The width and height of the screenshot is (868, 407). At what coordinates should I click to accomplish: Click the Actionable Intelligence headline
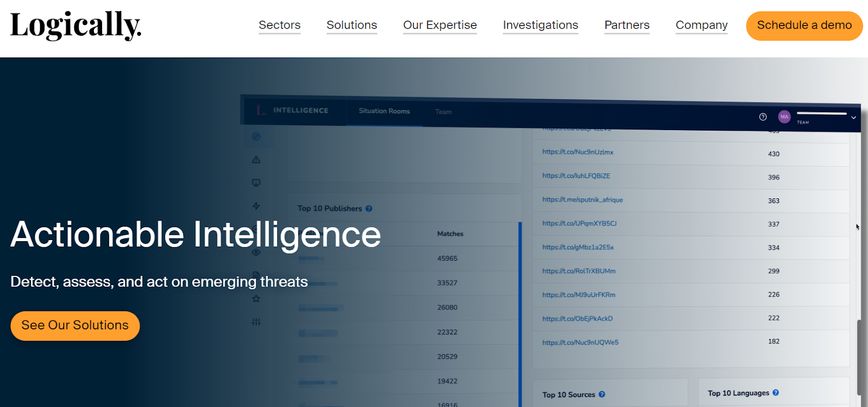(x=196, y=234)
